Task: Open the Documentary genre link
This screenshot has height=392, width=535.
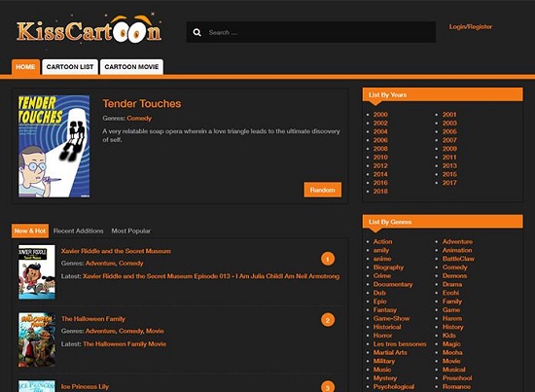Action: (x=393, y=285)
